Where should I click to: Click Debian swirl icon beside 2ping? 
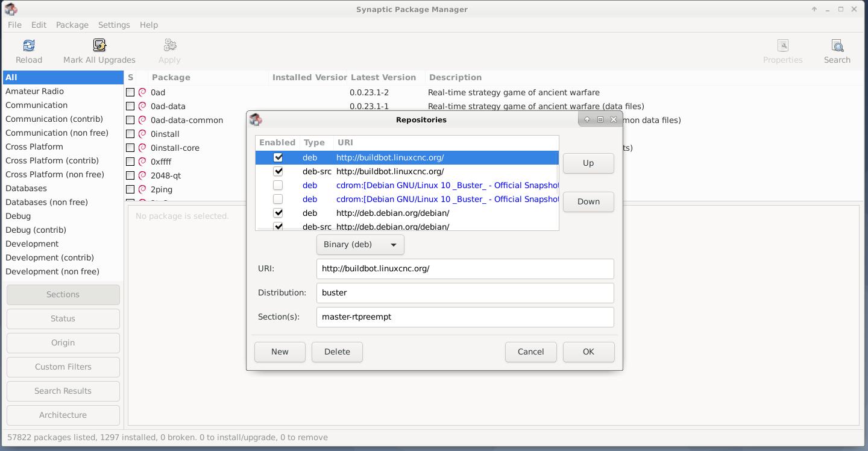click(x=143, y=189)
